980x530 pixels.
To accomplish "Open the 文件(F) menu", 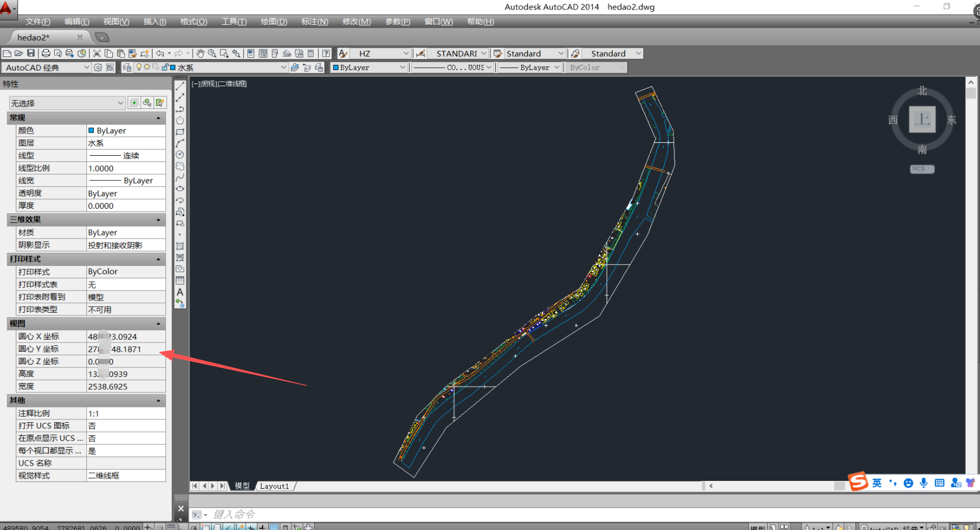I will [x=38, y=21].
